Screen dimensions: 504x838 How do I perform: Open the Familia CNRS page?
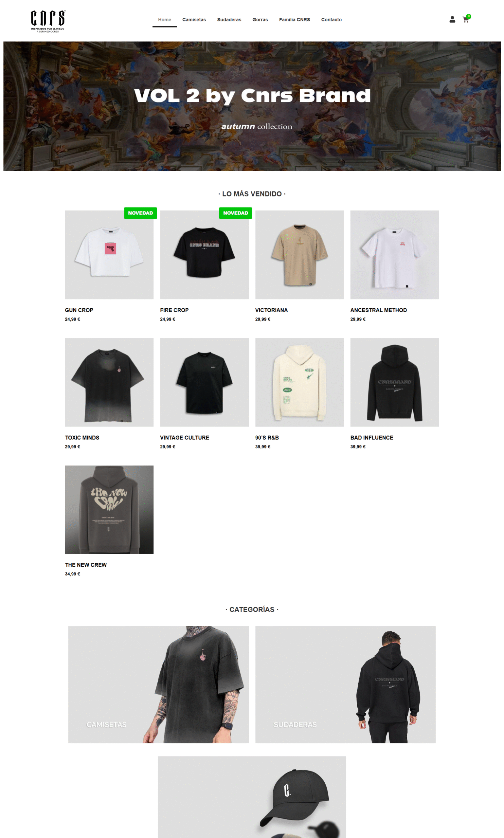(295, 20)
